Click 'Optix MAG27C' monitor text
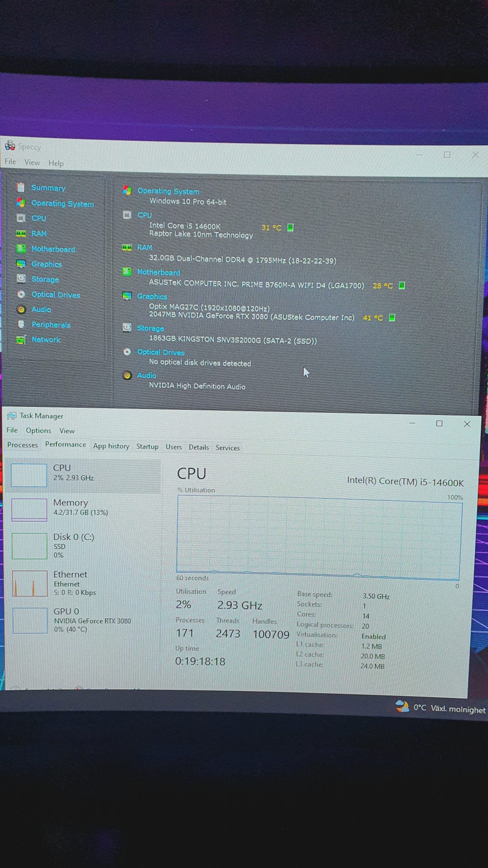The width and height of the screenshot is (488, 868). pyautogui.click(x=174, y=307)
